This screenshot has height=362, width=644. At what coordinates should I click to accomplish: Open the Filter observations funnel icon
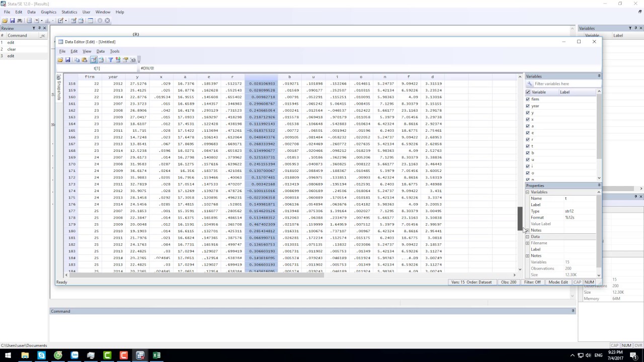(111, 60)
